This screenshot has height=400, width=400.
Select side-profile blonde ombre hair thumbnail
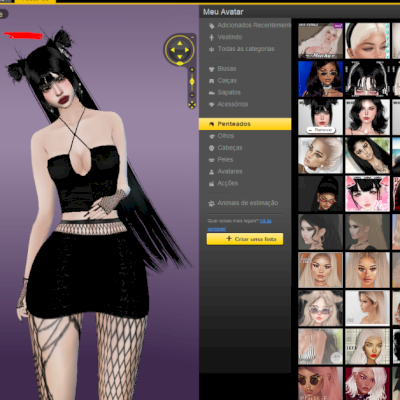coord(367,308)
